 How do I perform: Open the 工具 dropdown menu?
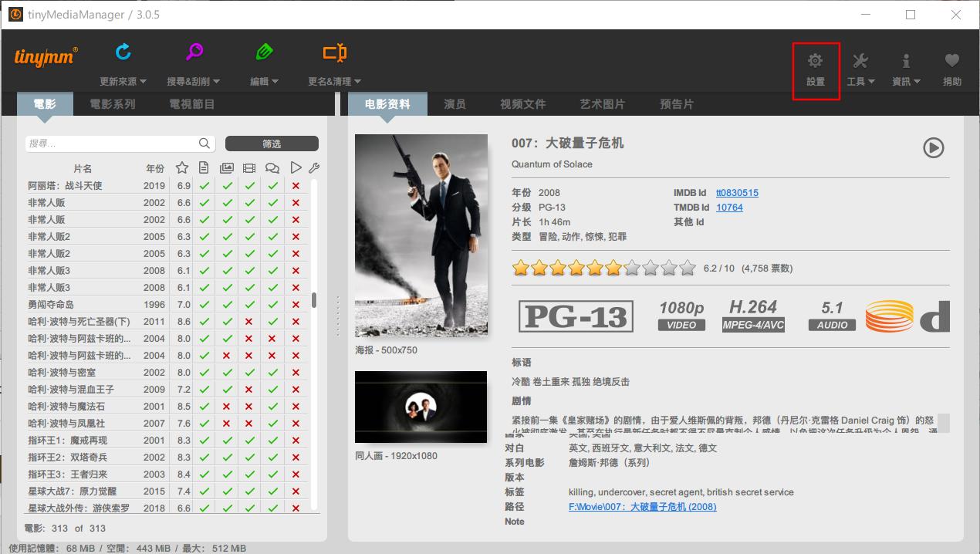click(x=872, y=81)
